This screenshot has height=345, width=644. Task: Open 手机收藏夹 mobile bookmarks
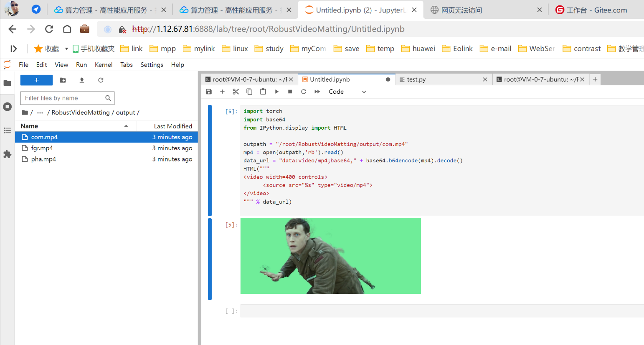point(94,49)
